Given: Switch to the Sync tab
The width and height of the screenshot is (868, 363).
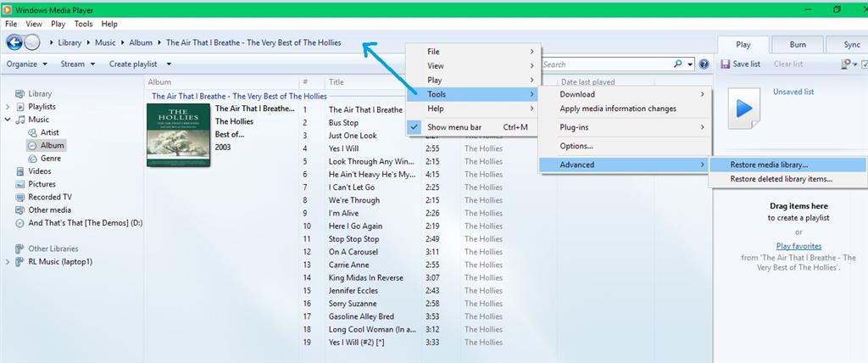Looking at the screenshot, I should coord(848,45).
